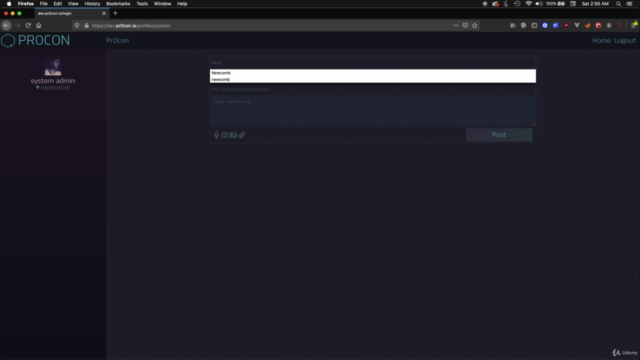
Task: Click the menu bar date and time
Action: pyautogui.click(x=595, y=4)
